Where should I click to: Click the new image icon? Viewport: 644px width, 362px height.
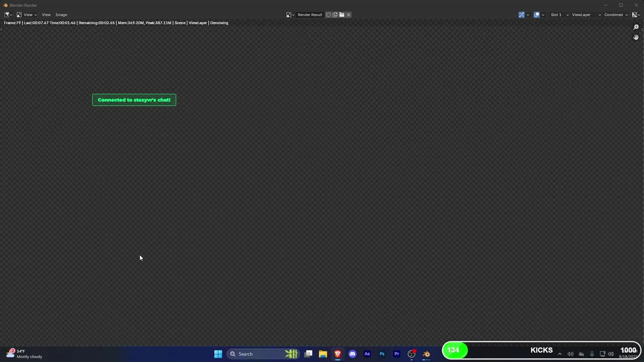335,15
